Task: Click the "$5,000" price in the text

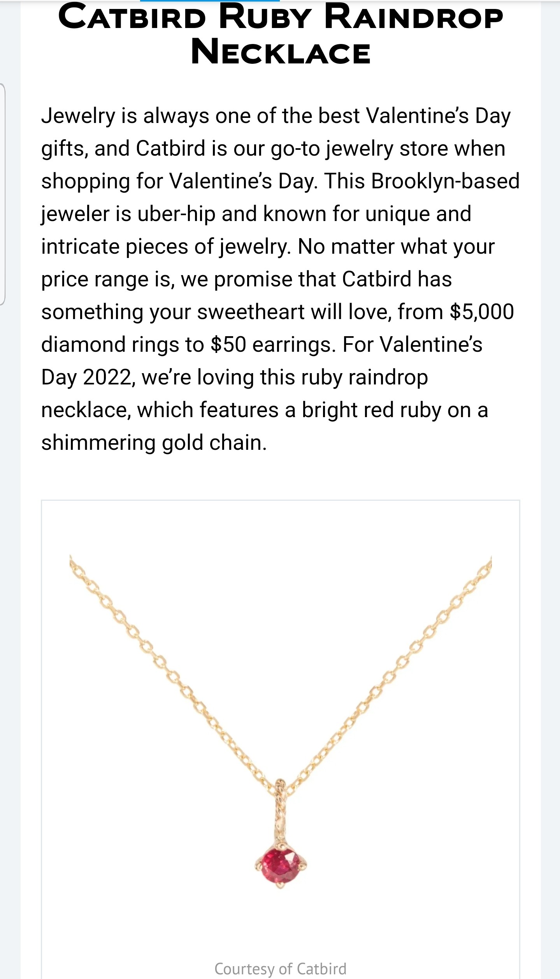Action: 481,312
